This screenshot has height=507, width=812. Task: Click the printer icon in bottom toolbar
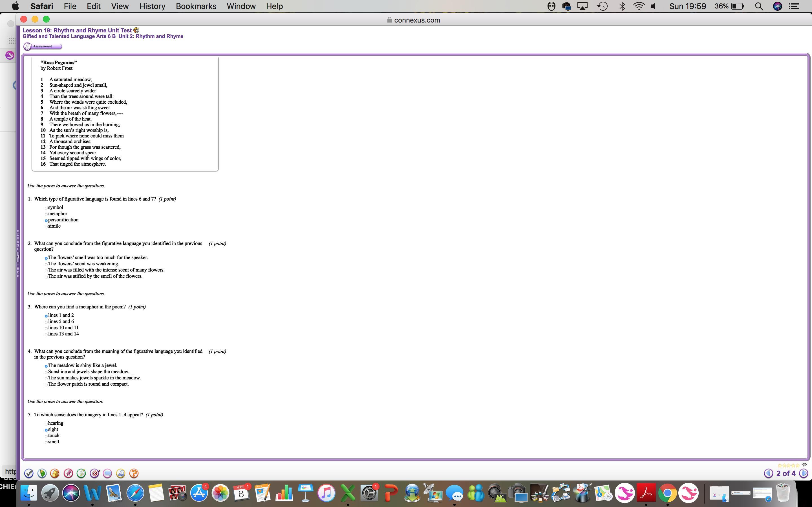(x=120, y=473)
